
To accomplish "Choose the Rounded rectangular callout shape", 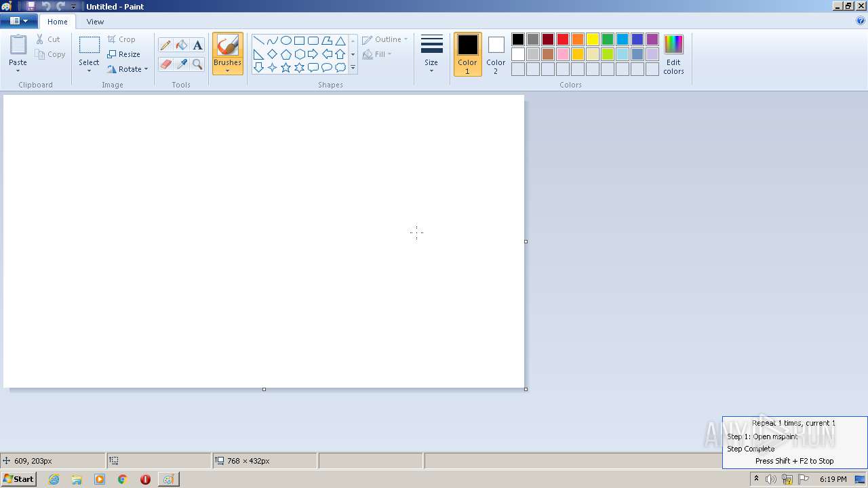I will click(x=313, y=68).
